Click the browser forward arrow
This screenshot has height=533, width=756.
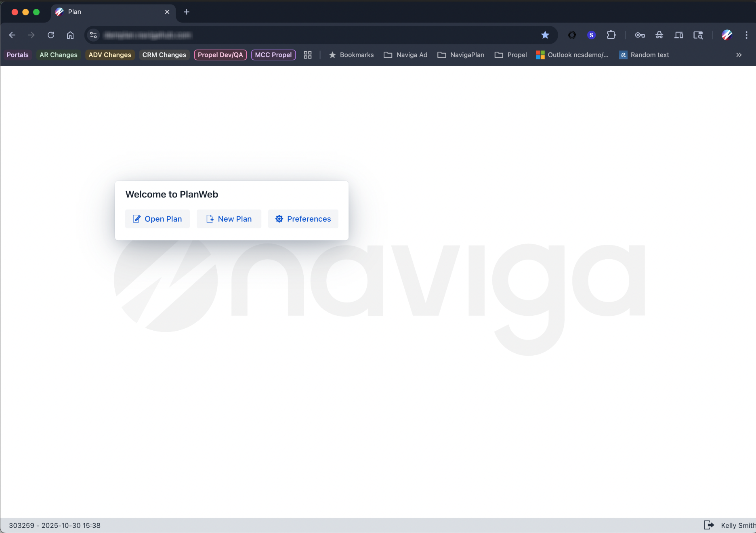[31, 35]
